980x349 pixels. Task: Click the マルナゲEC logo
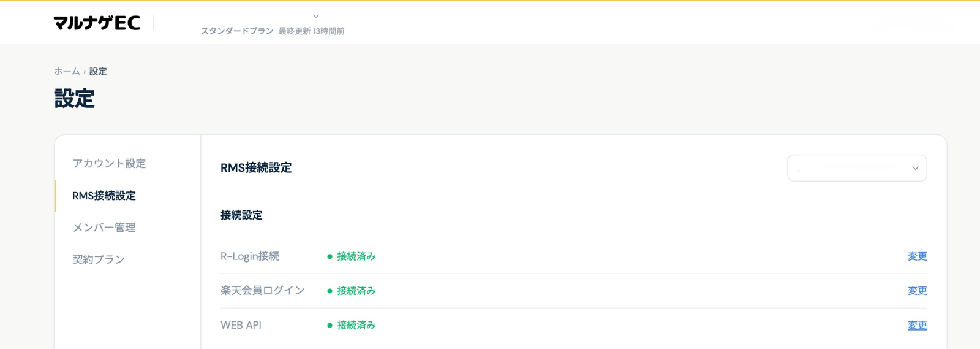coord(97,23)
